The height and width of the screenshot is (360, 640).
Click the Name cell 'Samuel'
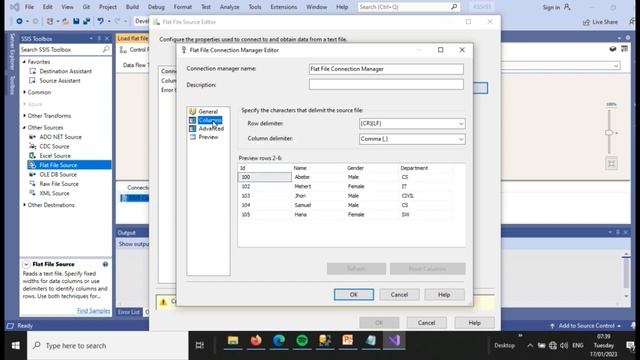[302, 205]
